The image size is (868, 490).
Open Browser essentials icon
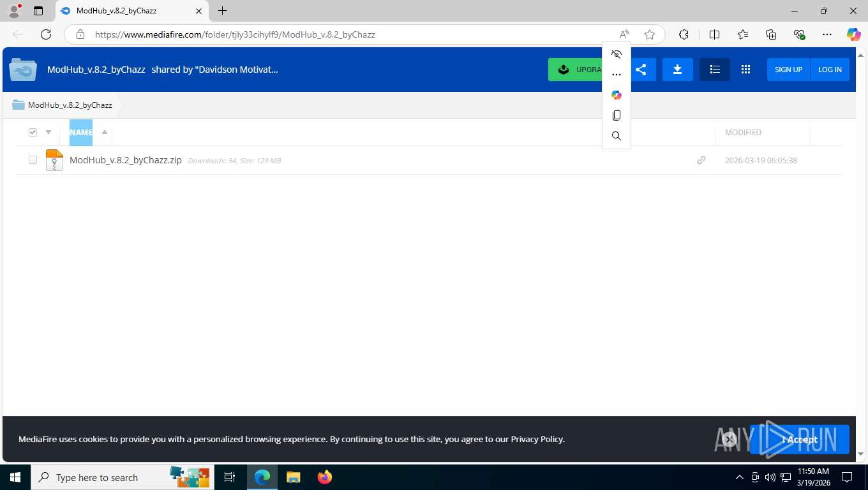[x=799, y=34]
